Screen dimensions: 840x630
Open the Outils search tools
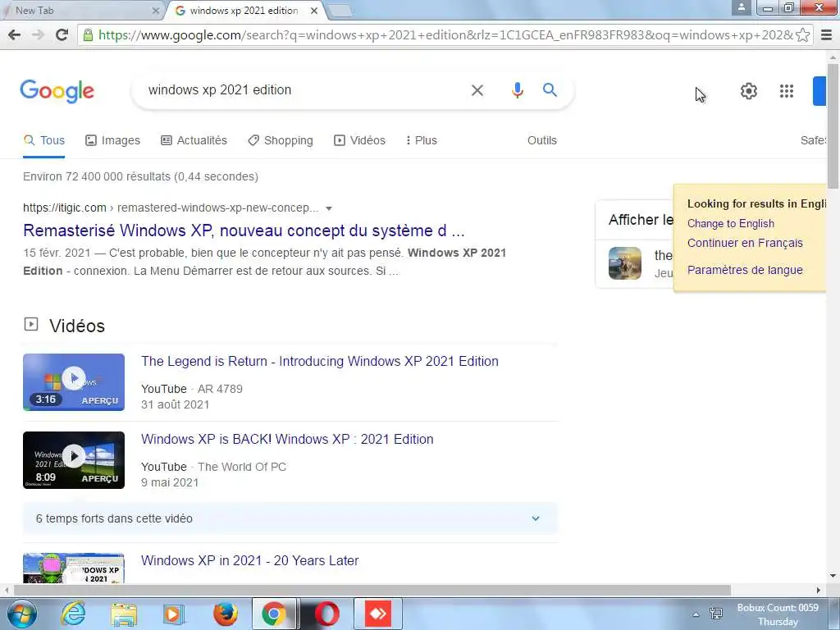pos(541,140)
